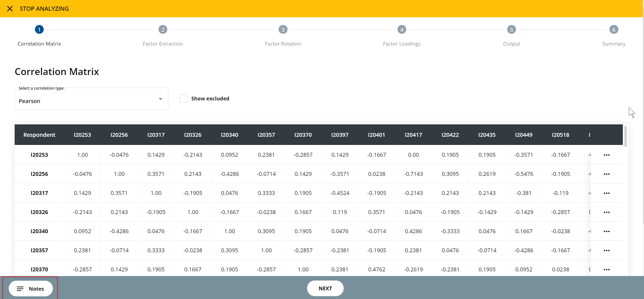
Task: Click the 0.4762 cell in row I20370
Action: (x=377, y=269)
